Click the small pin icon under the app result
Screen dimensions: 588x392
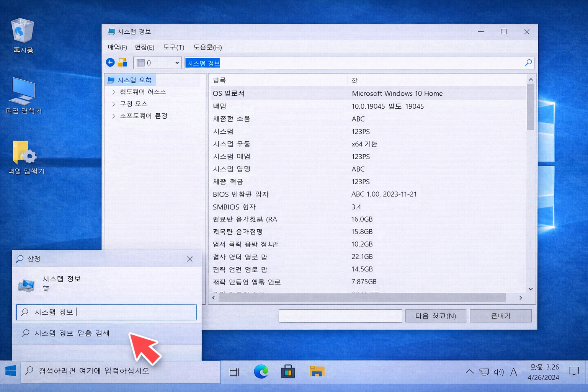(x=46, y=288)
